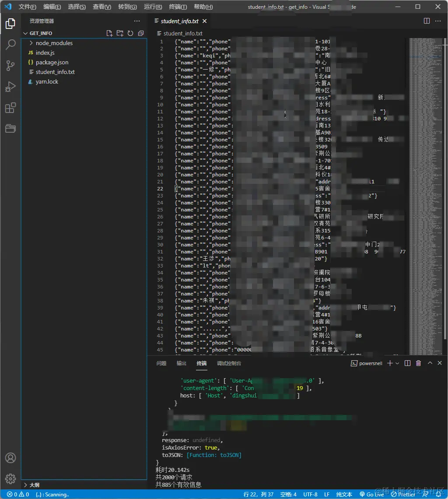The width and height of the screenshot is (448, 499).
Task: Open yarn.lock file
Action: coord(84,81)
